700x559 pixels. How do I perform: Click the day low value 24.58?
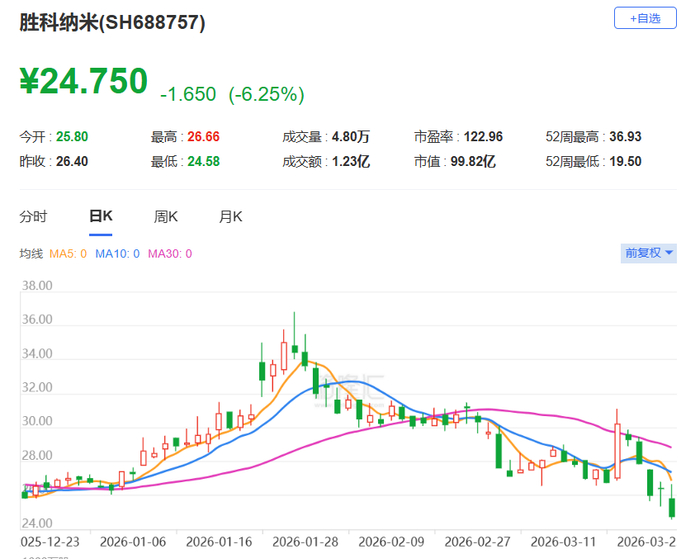click(204, 161)
